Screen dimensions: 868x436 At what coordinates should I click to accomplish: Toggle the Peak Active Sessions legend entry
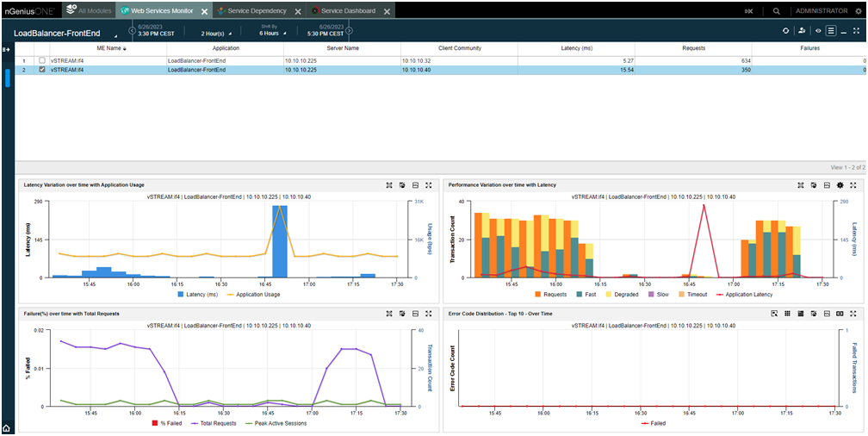(x=276, y=423)
